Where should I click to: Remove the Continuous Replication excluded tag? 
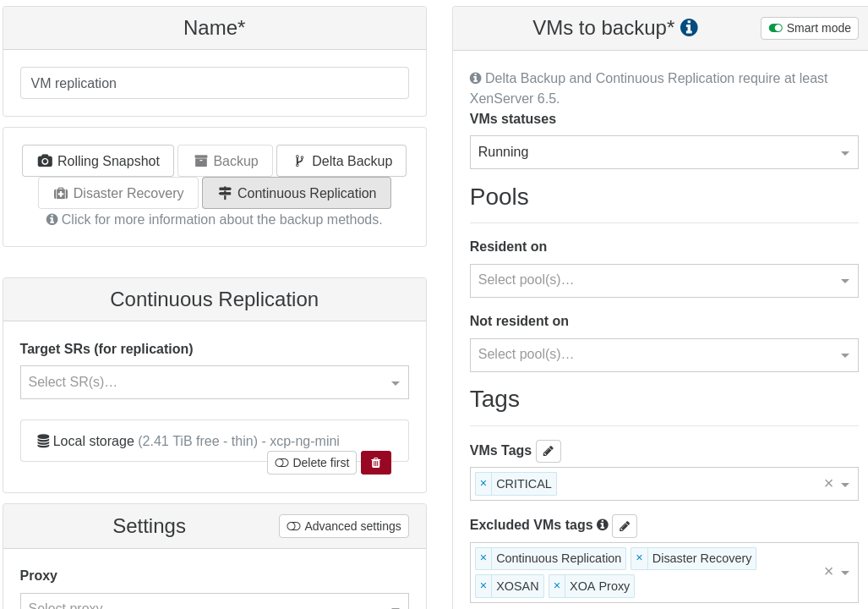(x=483, y=557)
